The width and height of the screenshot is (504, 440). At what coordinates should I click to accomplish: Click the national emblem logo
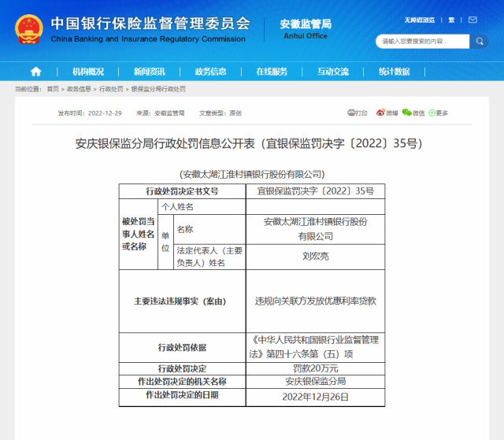click(x=29, y=29)
